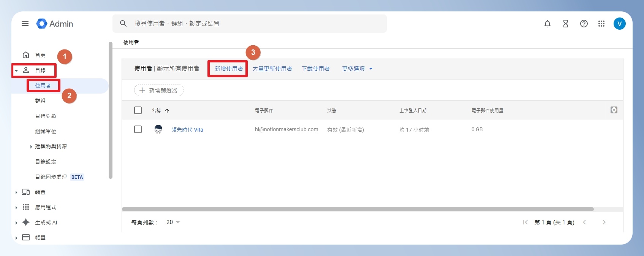Tick the select-all users checkbox
Viewport: 644px width, 256px height.
click(138, 110)
